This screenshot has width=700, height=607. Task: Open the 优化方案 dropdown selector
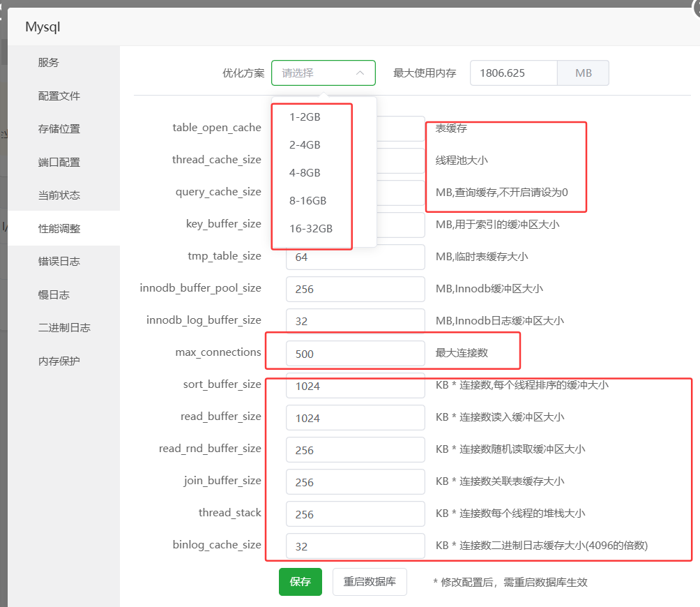tap(323, 73)
